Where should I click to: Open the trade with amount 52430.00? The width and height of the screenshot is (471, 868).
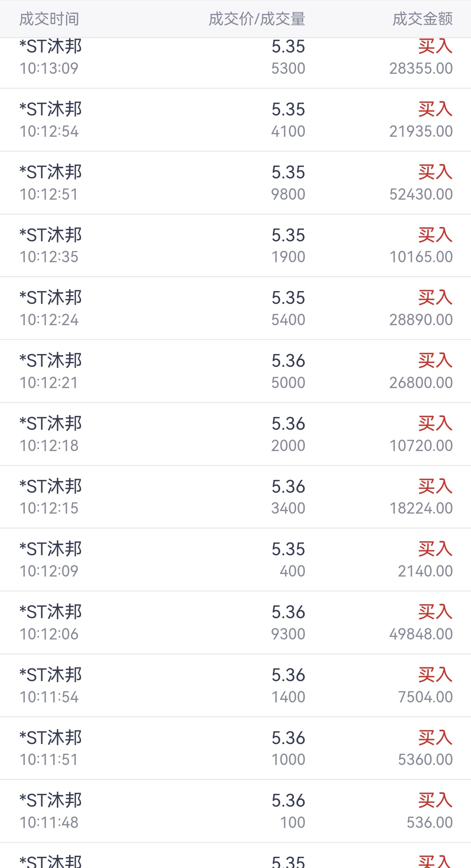pos(235,183)
